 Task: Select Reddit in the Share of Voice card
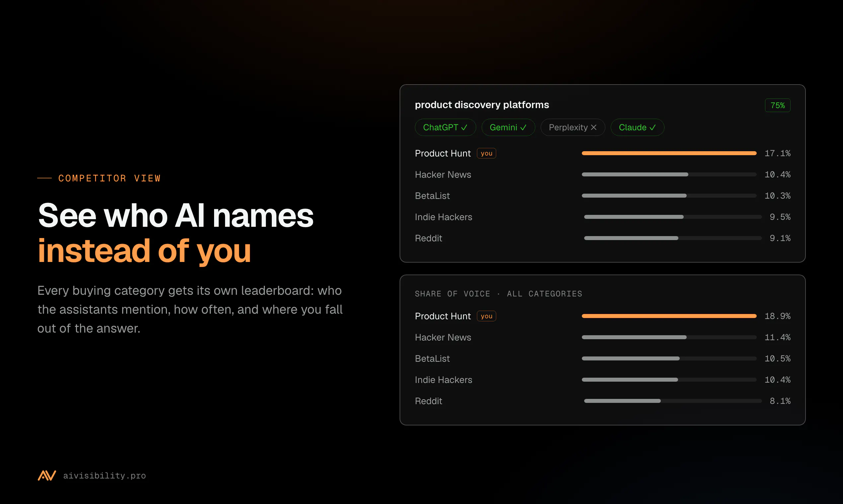pos(428,401)
